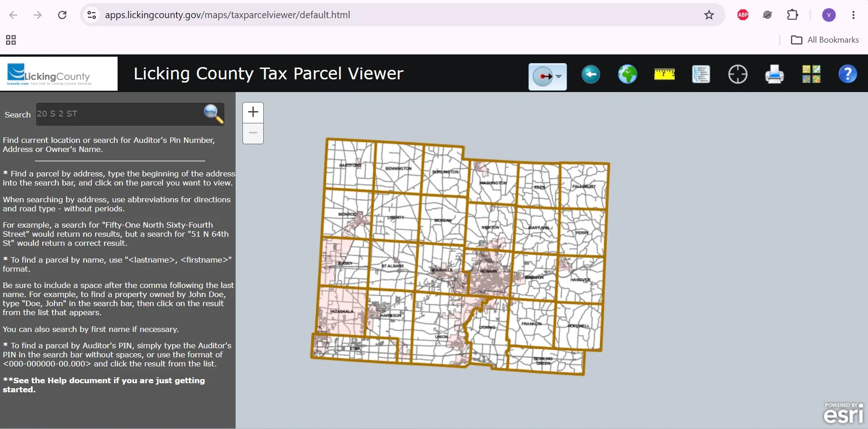The image size is (868, 429).
Task: Open the Extensions puzzle menu
Action: pyautogui.click(x=792, y=15)
